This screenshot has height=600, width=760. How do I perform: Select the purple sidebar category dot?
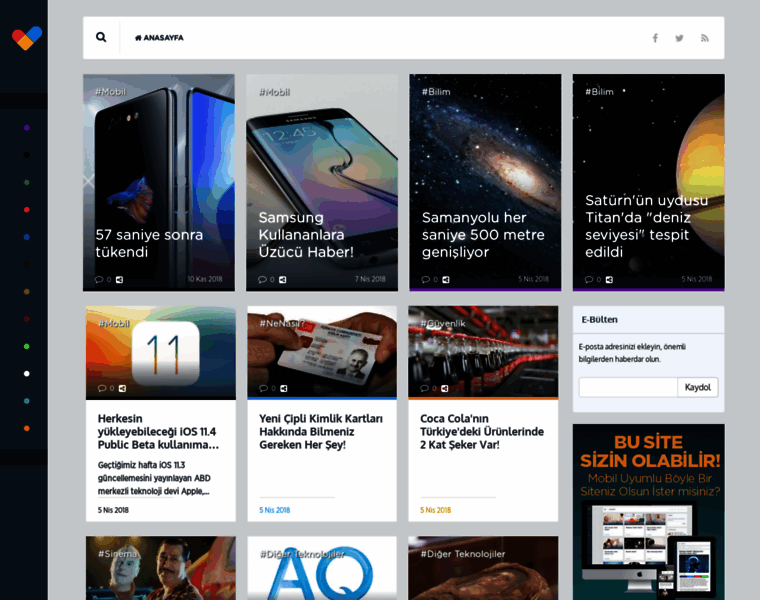coord(27,128)
